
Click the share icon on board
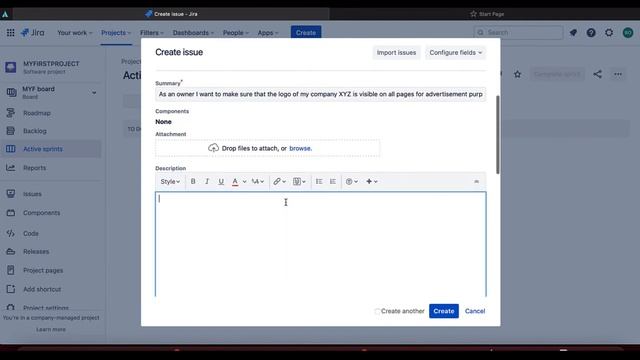598,74
